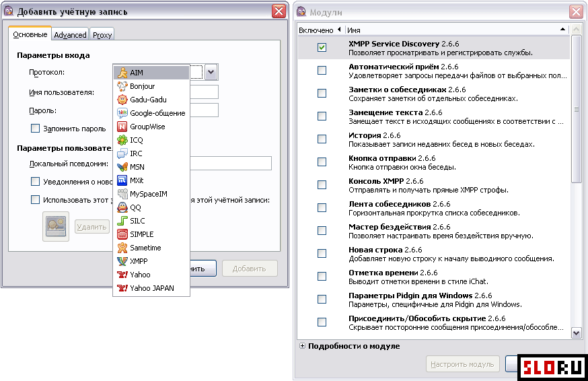Choose the GroupWise protocol icon
This screenshot has width=588, height=381.
pos(122,127)
